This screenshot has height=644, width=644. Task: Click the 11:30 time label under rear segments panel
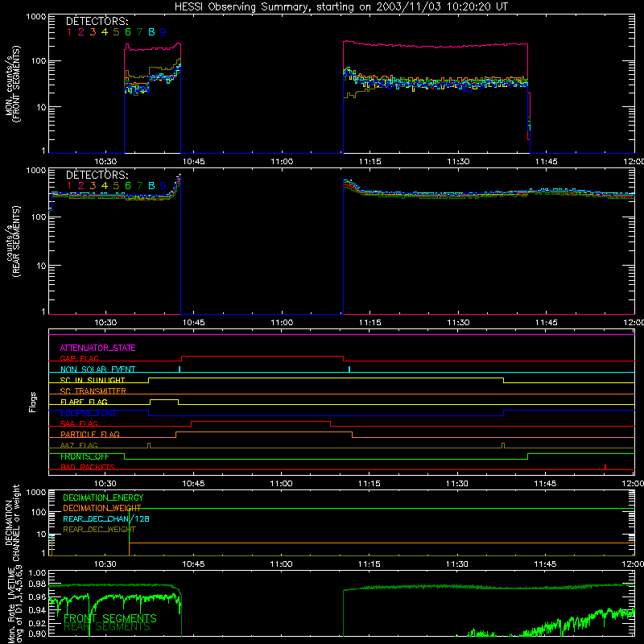tap(458, 323)
